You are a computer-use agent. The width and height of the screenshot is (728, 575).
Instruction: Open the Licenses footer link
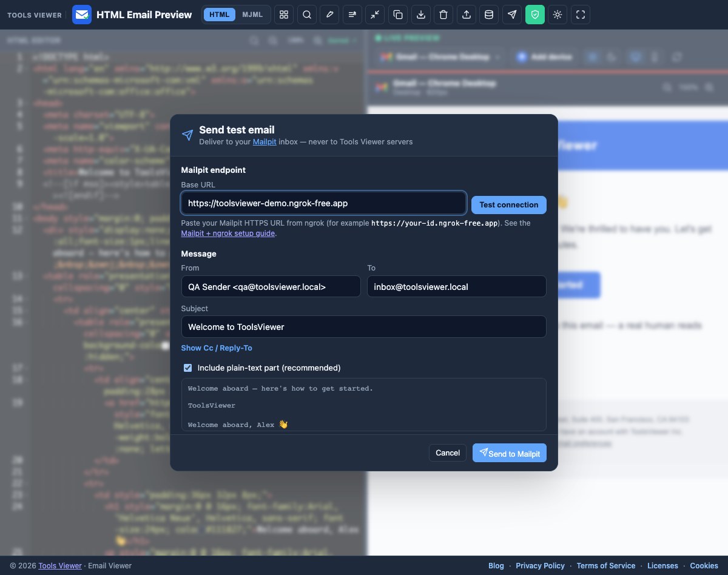(x=662, y=565)
